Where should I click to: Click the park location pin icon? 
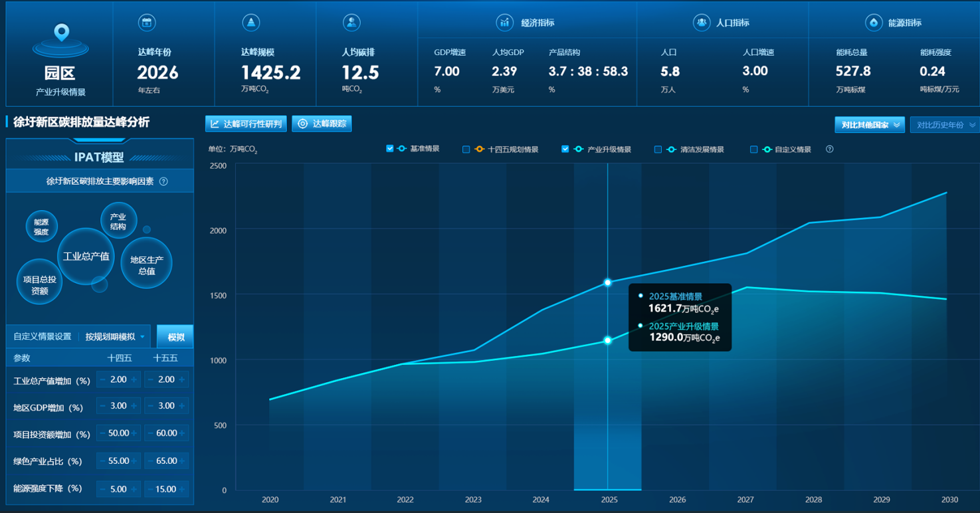click(61, 33)
